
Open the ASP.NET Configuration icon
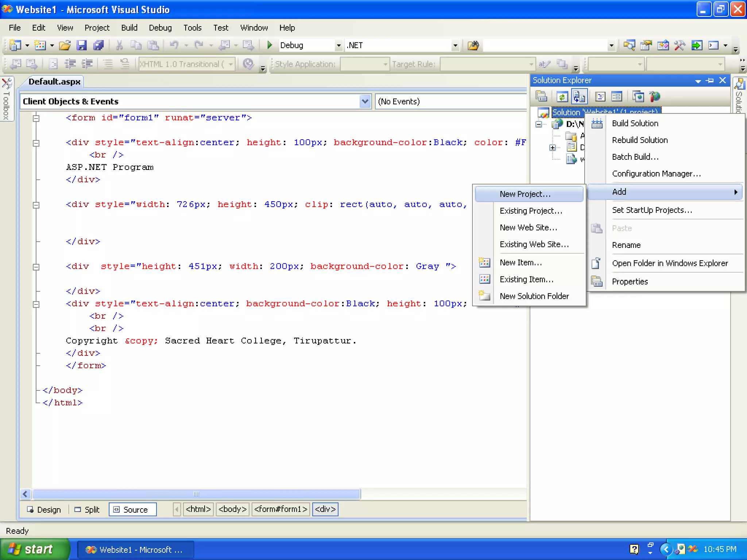(655, 97)
